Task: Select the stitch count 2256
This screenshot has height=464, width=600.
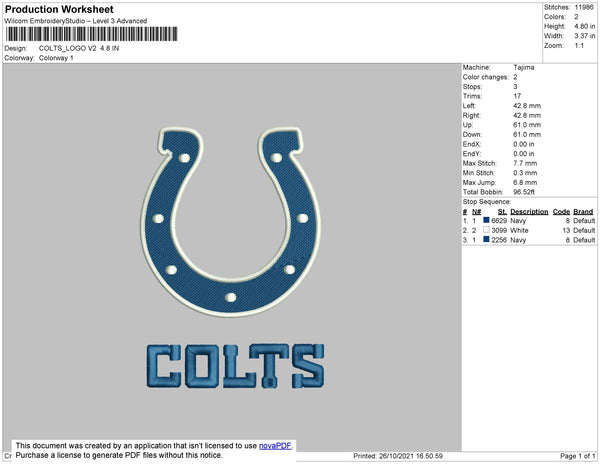Action: coord(499,240)
